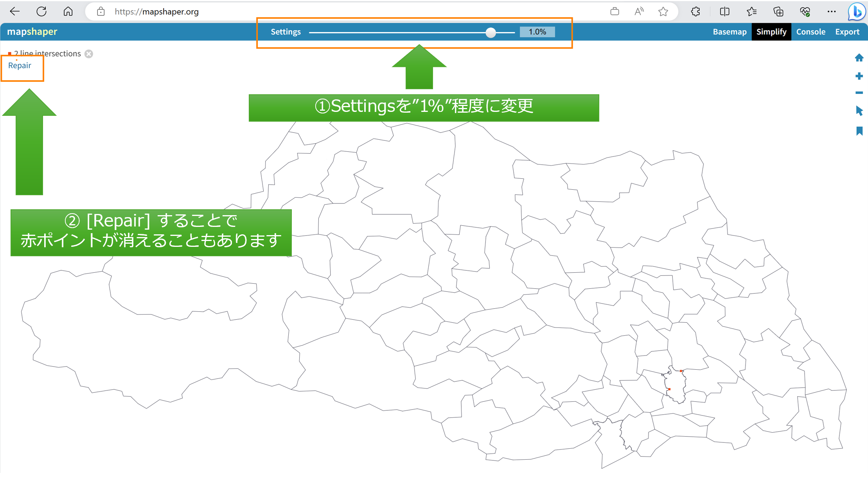Open browser extensions puzzle icon

695,12
